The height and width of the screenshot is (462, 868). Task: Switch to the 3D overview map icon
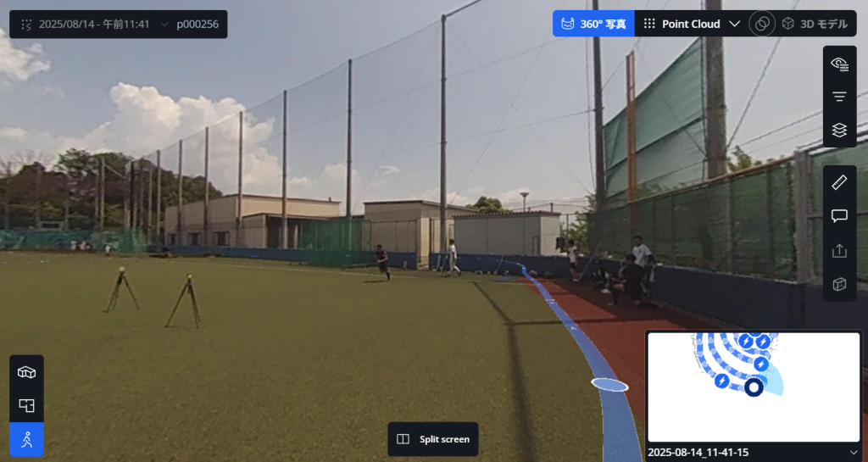click(26, 372)
